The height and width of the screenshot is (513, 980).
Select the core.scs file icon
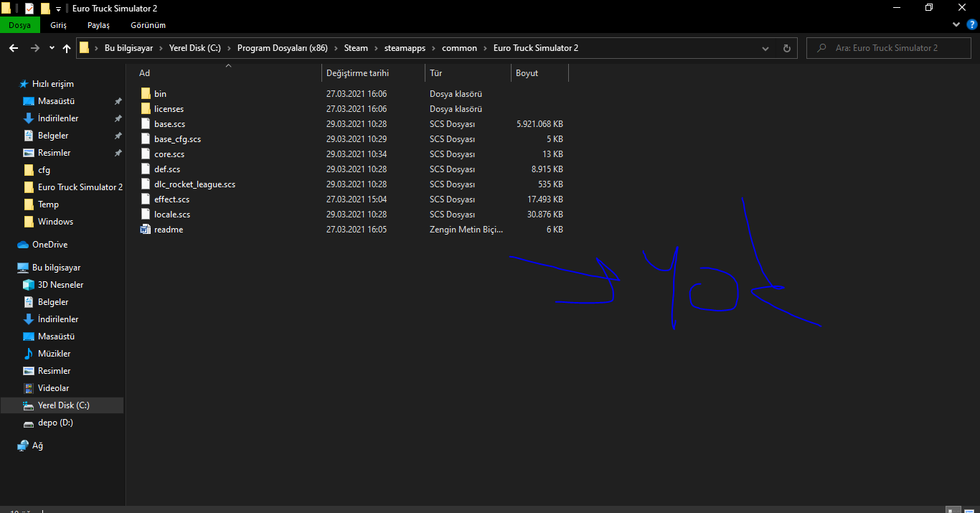pos(146,154)
